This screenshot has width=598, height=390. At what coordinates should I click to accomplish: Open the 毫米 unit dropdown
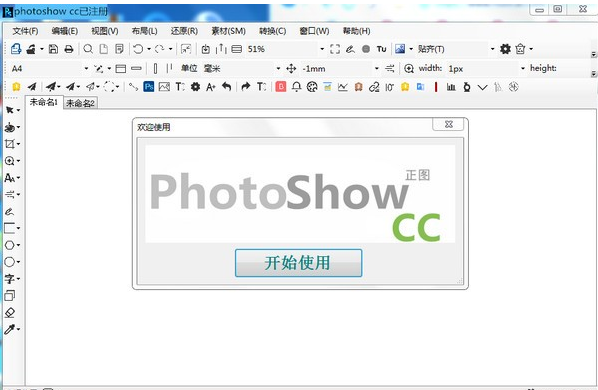278,69
